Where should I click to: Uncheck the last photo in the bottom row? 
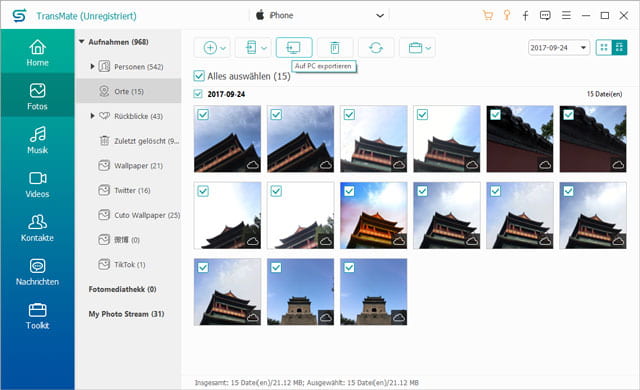coord(349,268)
